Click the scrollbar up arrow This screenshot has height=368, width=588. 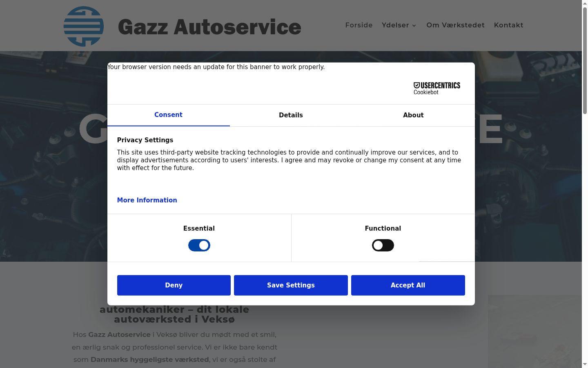585,3
